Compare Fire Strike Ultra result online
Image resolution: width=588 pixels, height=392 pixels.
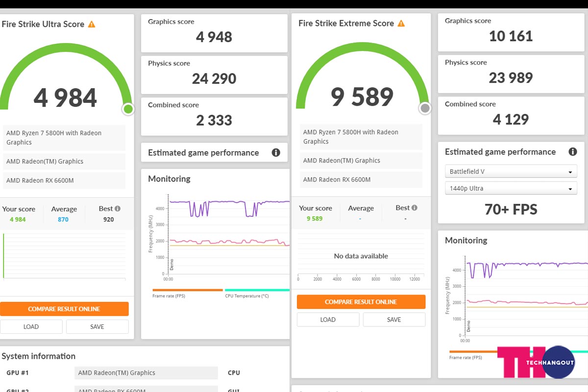pos(64,309)
